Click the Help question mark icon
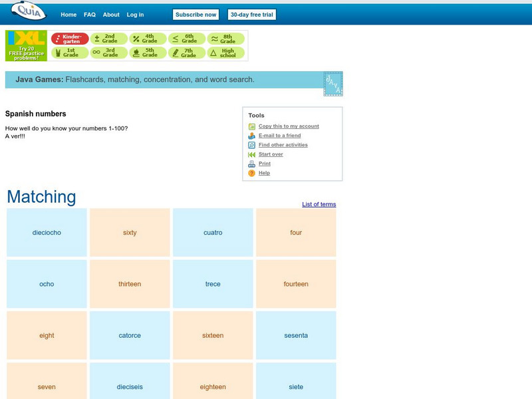The height and width of the screenshot is (399, 532). (251, 174)
